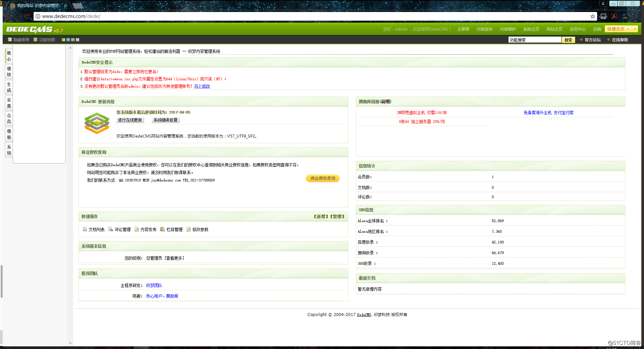Click the DedeCMS footer copyright link

(364, 315)
